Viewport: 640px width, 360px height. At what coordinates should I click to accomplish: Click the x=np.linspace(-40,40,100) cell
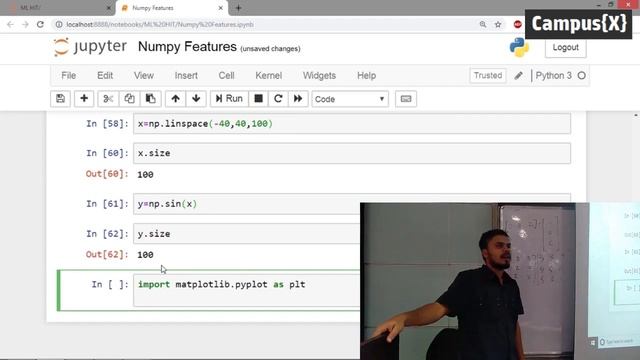coord(352,124)
